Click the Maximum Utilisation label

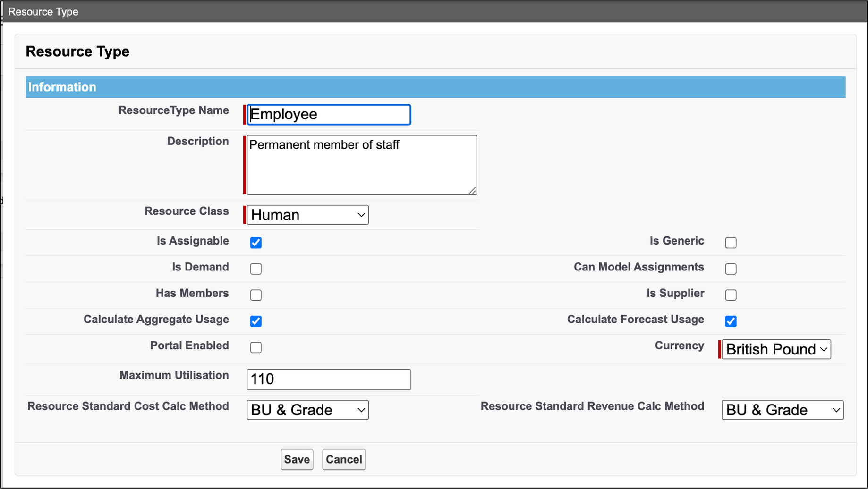(x=174, y=375)
